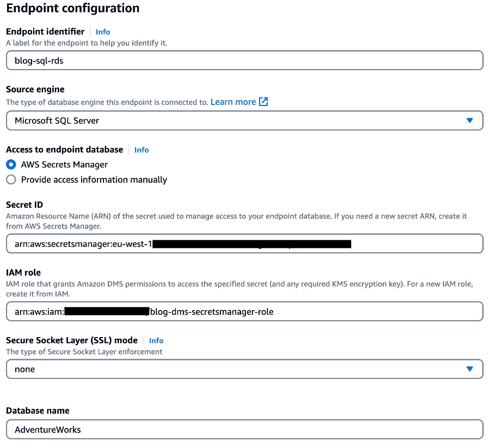Click the dropdown arrow on SSL mode field
Viewport: 492px width, 448px height.
[x=469, y=369]
